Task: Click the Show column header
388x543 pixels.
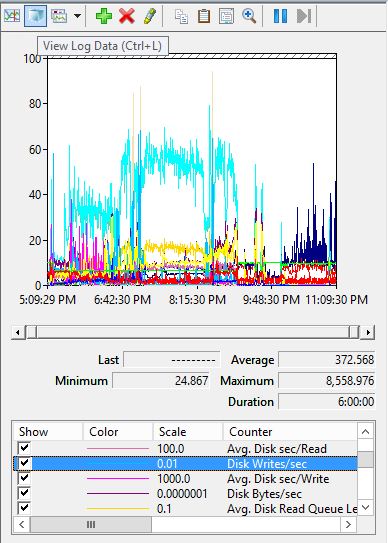Action: coord(48,431)
